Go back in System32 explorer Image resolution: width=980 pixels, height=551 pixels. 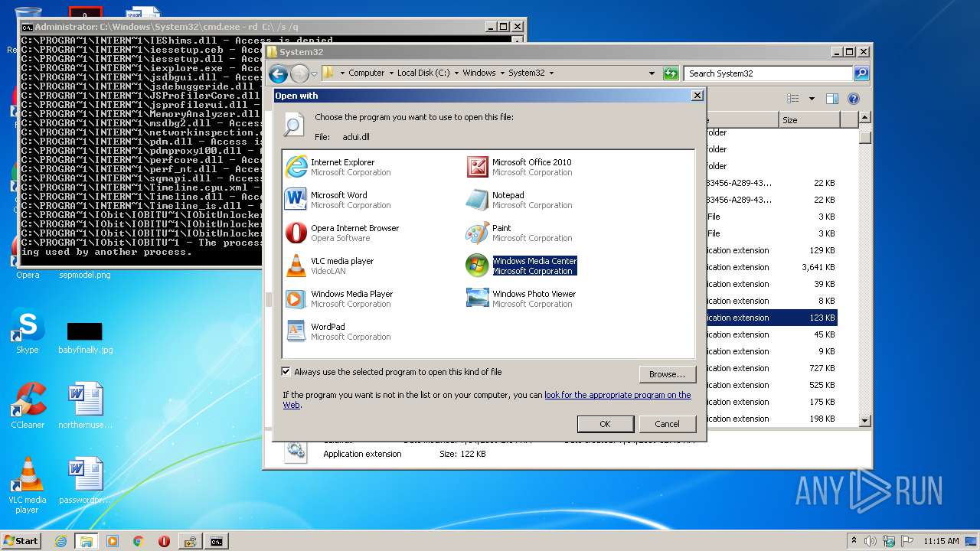[x=279, y=73]
